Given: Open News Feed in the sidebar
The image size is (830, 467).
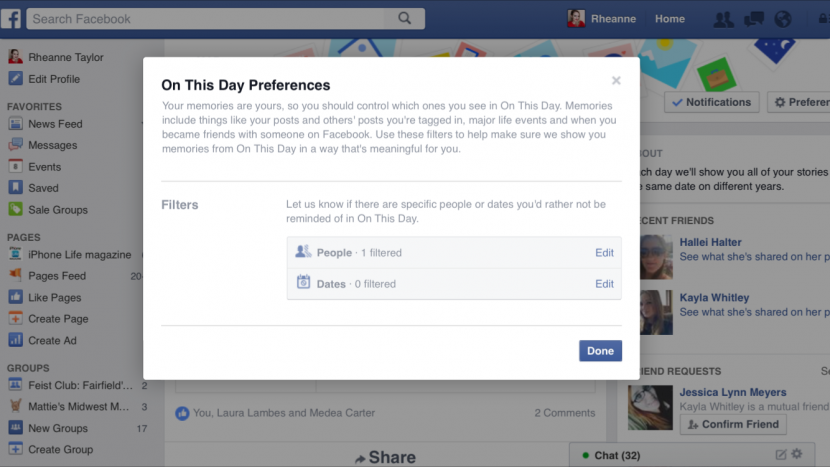Looking at the screenshot, I should pyautogui.click(x=55, y=124).
